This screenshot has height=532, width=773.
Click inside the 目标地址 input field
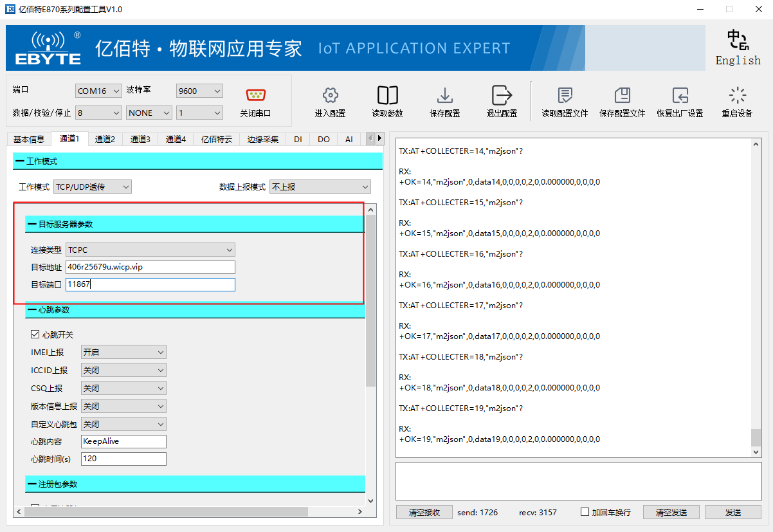(x=150, y=267)
